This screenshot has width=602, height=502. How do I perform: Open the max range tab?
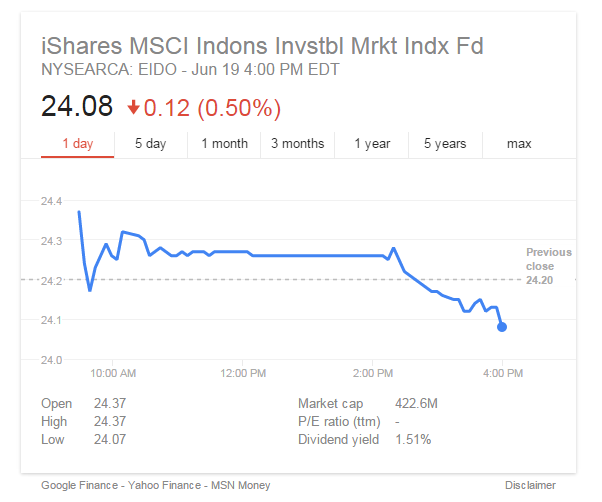[x=519, y=144]
